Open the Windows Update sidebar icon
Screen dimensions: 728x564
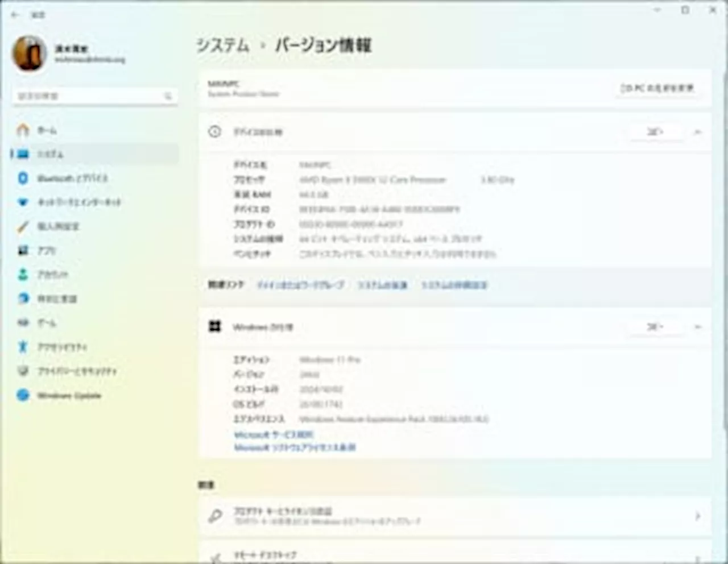coord(23,395)
